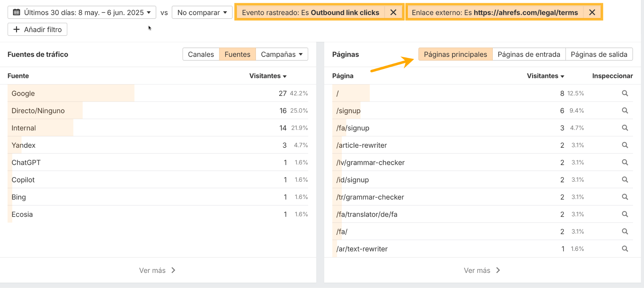644x288 pixels.
Task: Inspect the /lv/grammar-checker page
Action: 625,163
